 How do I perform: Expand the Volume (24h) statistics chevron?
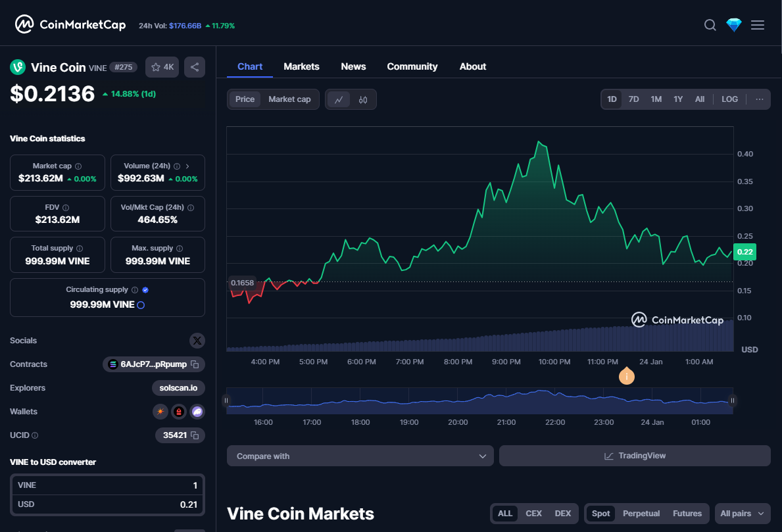pyautogui.click(x=189, y=166)
